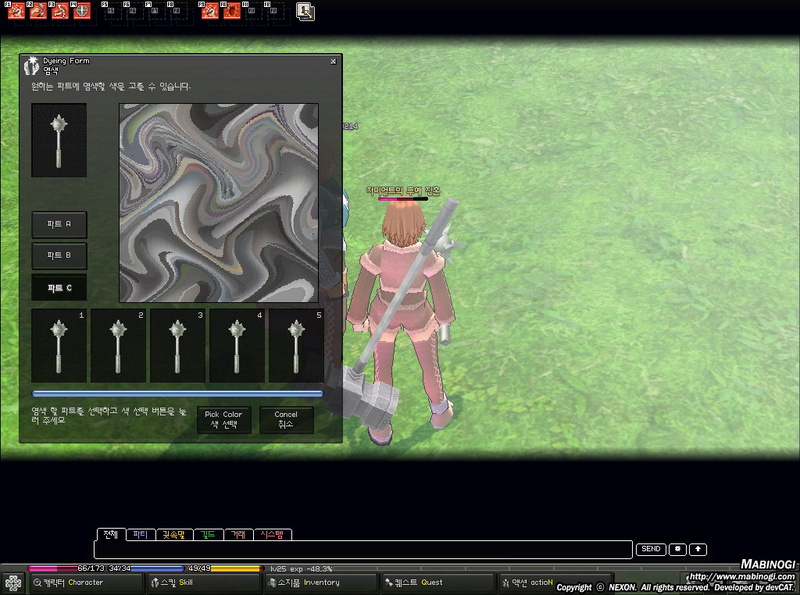Screen dimensions: 800x595
Task: Activate the F9 hotkey skill icon
Action: pos(210,11)
